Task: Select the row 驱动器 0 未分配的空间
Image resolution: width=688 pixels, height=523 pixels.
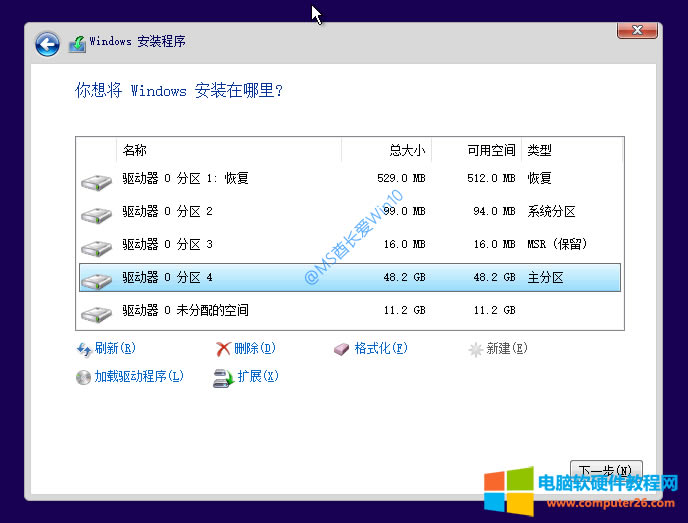Action: 350,310
